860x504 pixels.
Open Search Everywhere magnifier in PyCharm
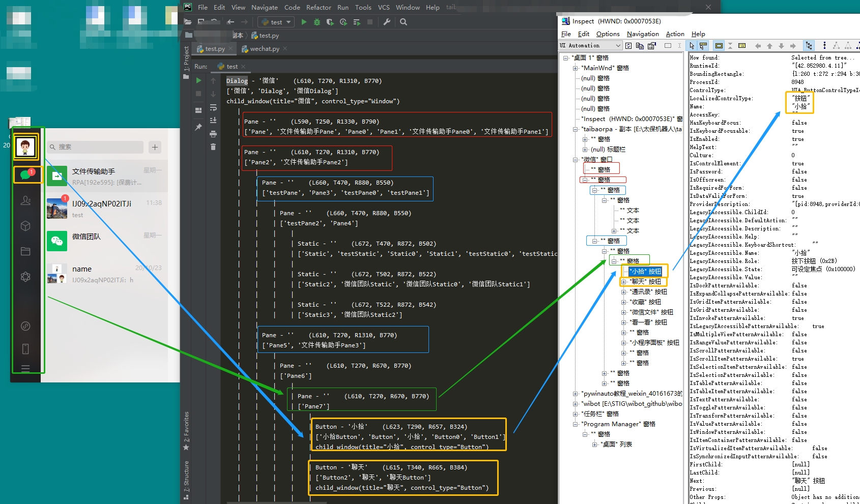[x=404, y=22]
